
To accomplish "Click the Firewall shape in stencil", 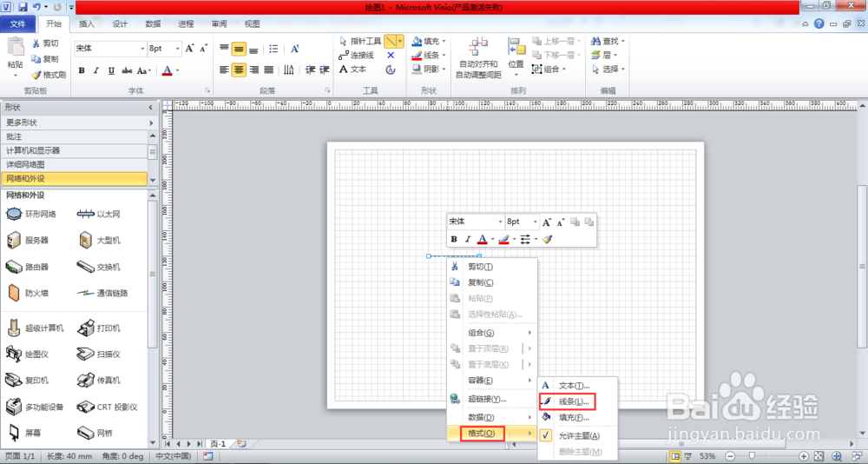I will (x=15, y=293).
